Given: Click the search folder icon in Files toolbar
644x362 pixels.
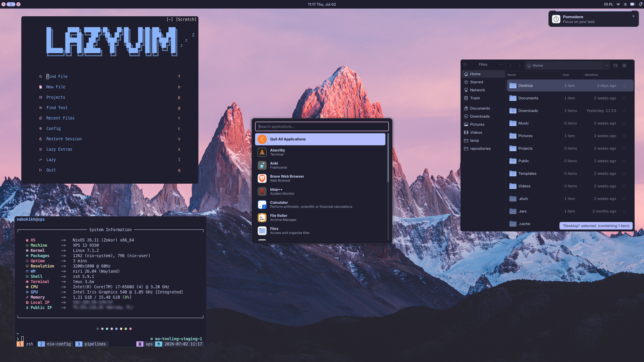Looking at the screenshot, I should coord(615,66).
